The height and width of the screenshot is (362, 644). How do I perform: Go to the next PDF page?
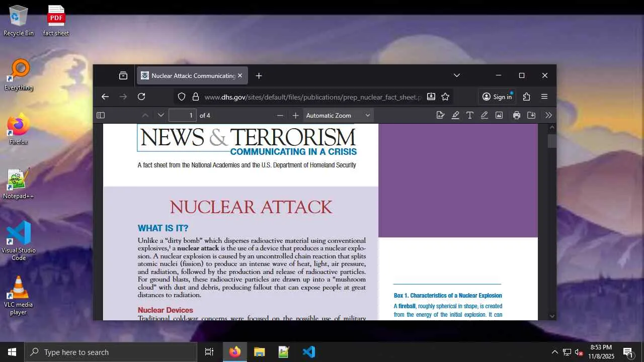[x=161, y=115]
